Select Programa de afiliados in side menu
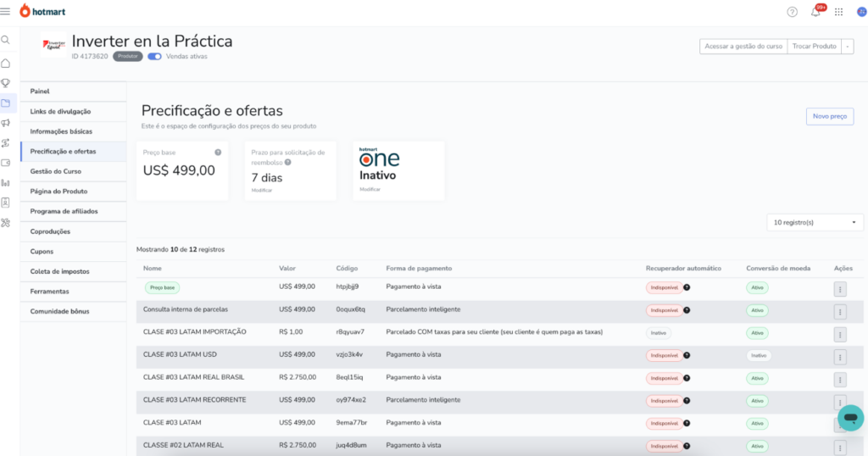This screenshot has height=456, width=868. 64,211
